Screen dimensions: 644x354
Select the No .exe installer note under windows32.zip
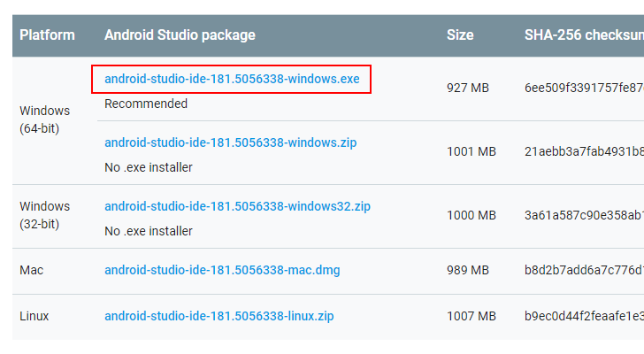[149, 231]
